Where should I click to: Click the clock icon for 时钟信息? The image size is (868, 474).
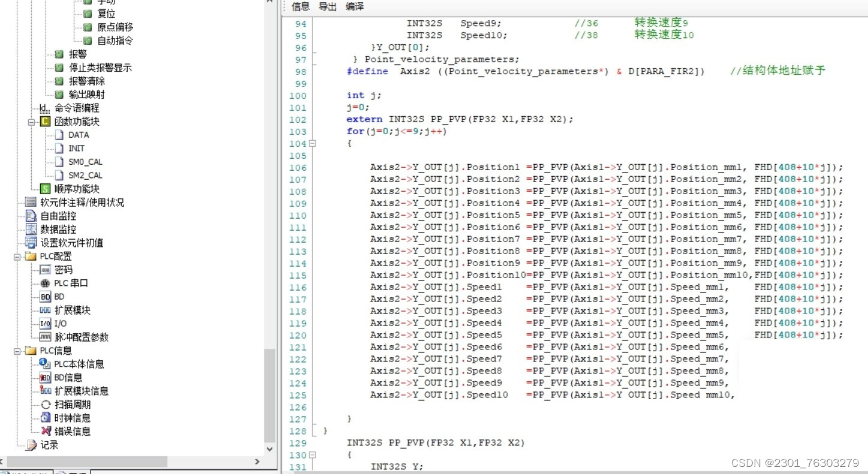pyautogui.click(x=46, y=418)
